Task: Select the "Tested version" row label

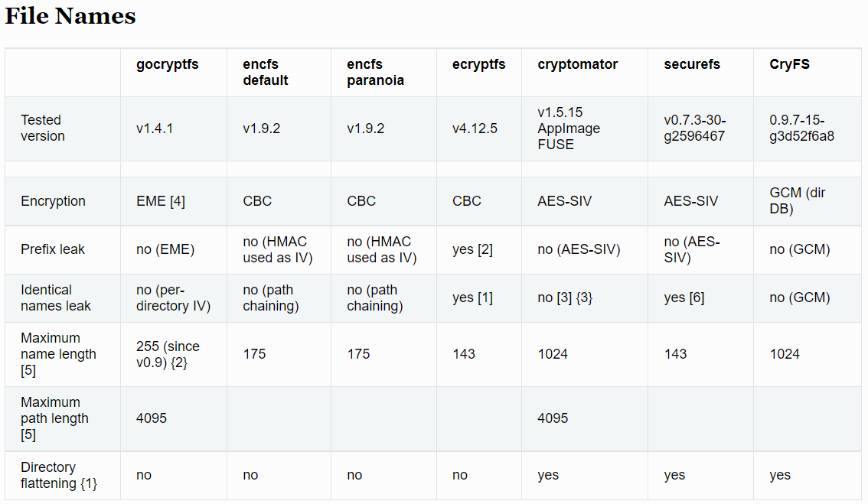Action: (43, 128)
